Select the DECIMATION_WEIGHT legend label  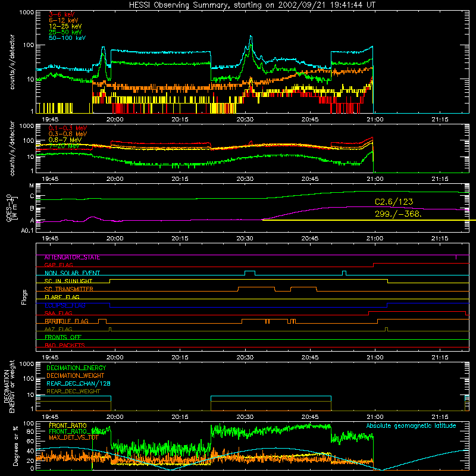point(76,375)
